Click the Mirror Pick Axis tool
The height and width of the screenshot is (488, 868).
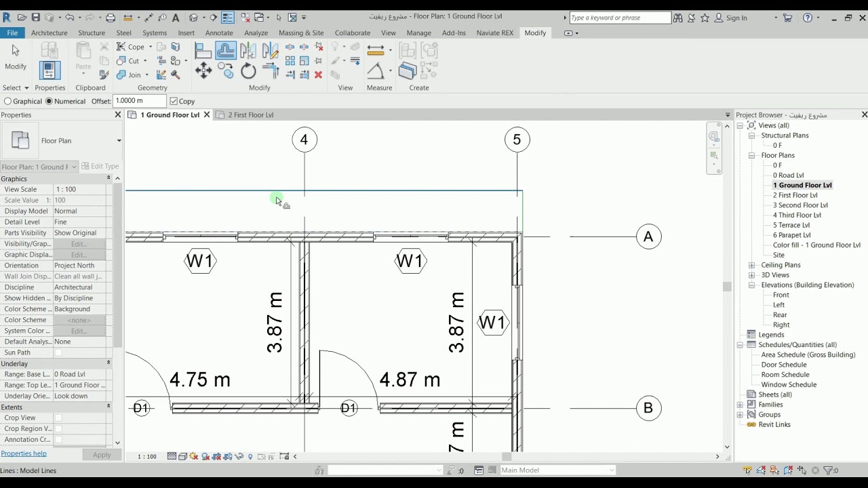pyautogui.click(x=248, y=51)
